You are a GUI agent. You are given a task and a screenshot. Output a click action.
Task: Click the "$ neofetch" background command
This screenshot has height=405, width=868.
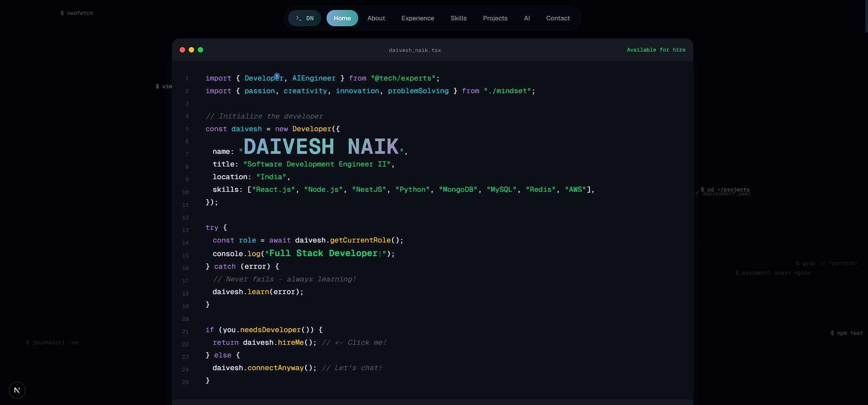pos(77,13)
